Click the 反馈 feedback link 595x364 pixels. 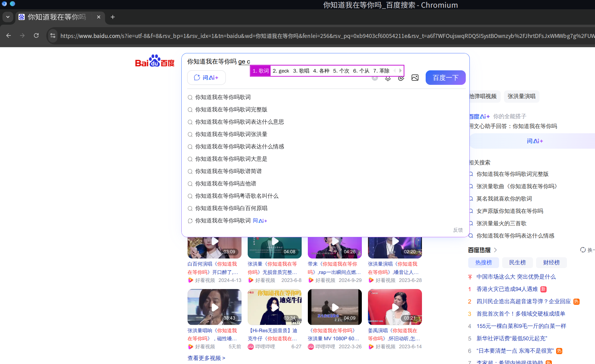click(458, 230)
